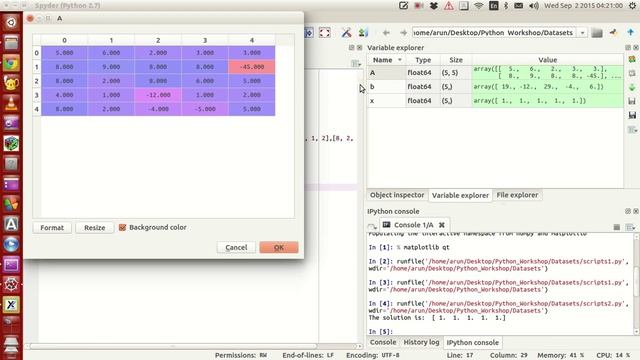Click the In [5]: console prompt
The width and height of the screenshot is (640, 360).
380,331
